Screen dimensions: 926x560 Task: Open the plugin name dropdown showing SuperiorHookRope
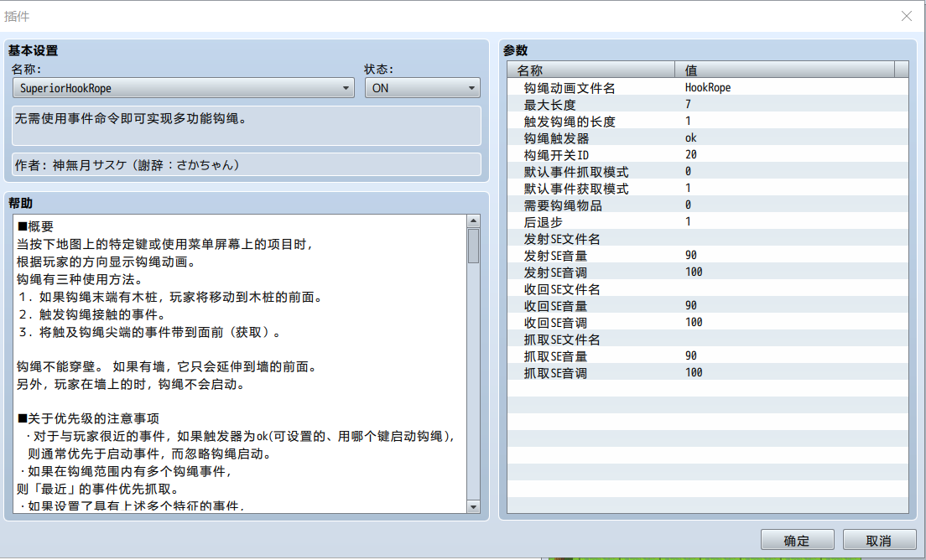click(x=183, y=88)
